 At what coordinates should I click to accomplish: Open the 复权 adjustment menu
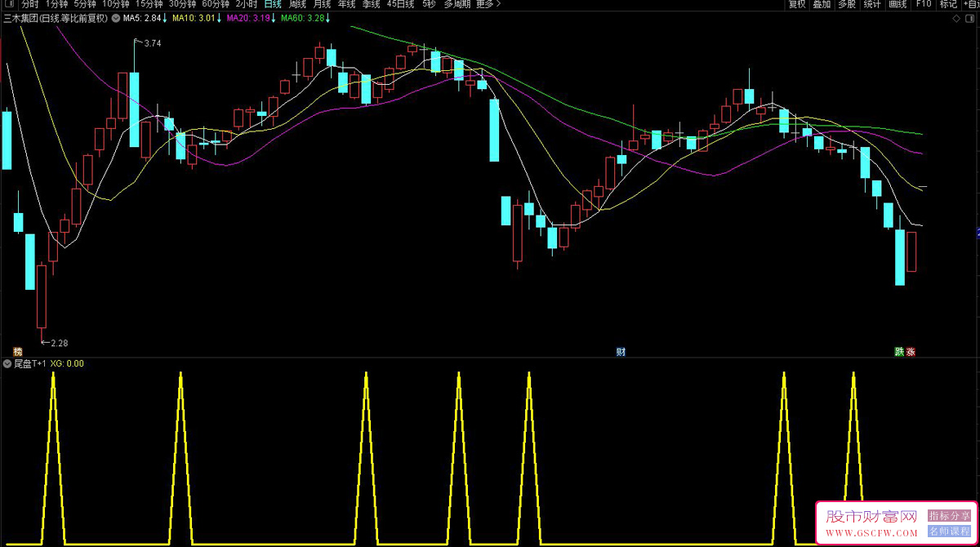coord(797,4)
